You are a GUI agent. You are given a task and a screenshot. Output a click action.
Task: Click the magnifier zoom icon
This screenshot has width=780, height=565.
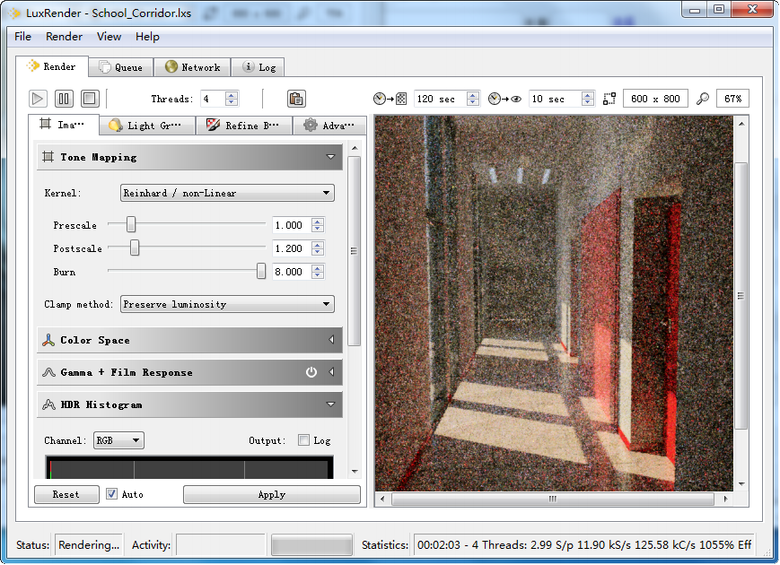coord(703,99)
